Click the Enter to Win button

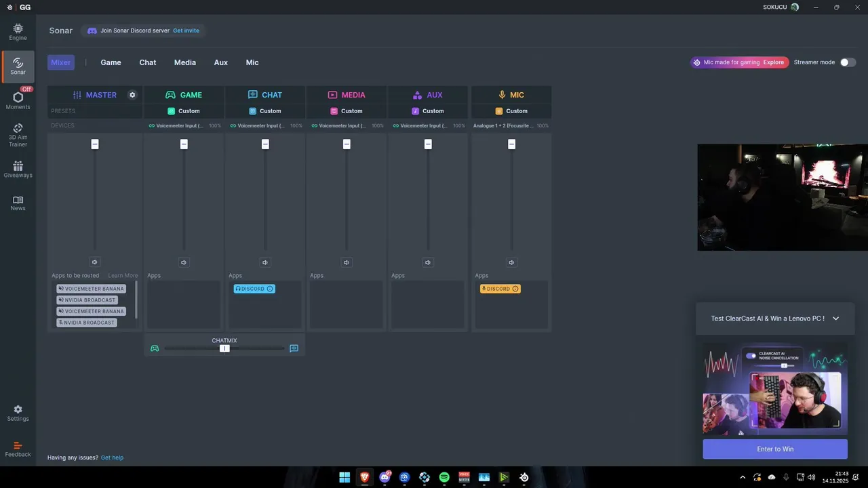775,449
